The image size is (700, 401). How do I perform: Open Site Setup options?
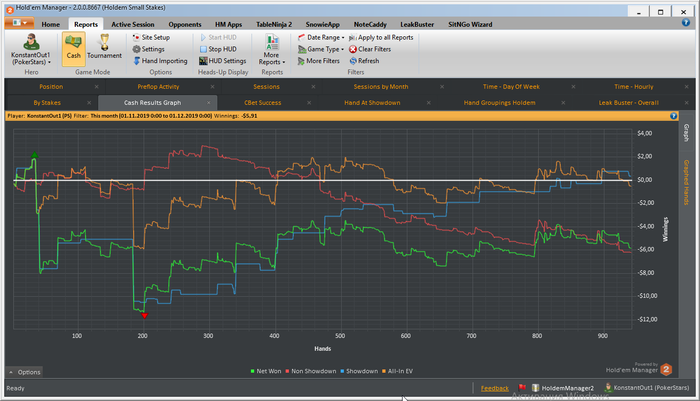point(151,38)
